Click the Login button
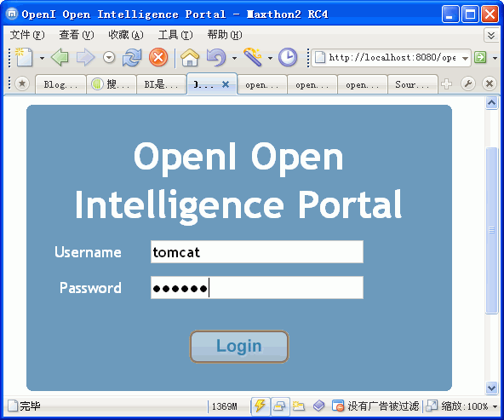Viewport: 504px width, 420px height. pyautogui.click(x=239, y=347)
